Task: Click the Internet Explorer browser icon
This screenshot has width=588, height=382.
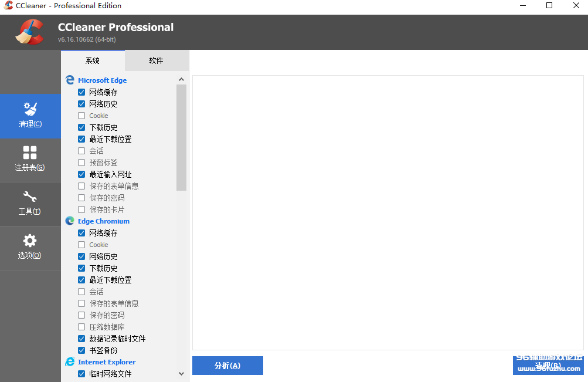Action: point(70,362)
